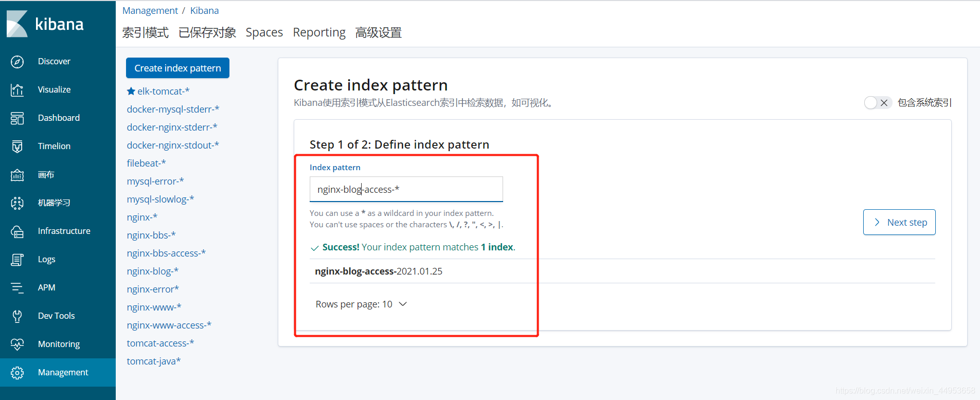Click the Kibana logo icon
The height and width of the screenshot is (400, 980).
[17, 24]
